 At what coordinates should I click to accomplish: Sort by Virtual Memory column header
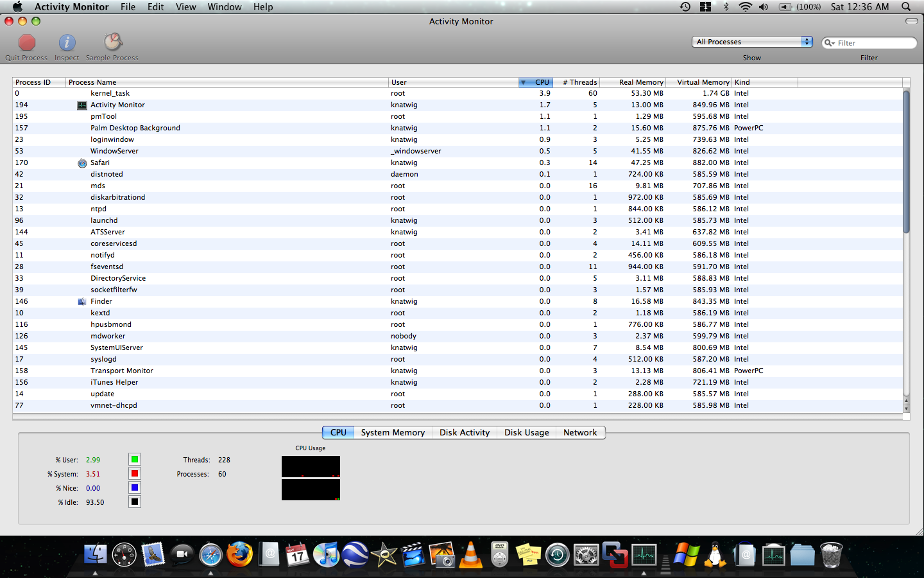[699, 82]
